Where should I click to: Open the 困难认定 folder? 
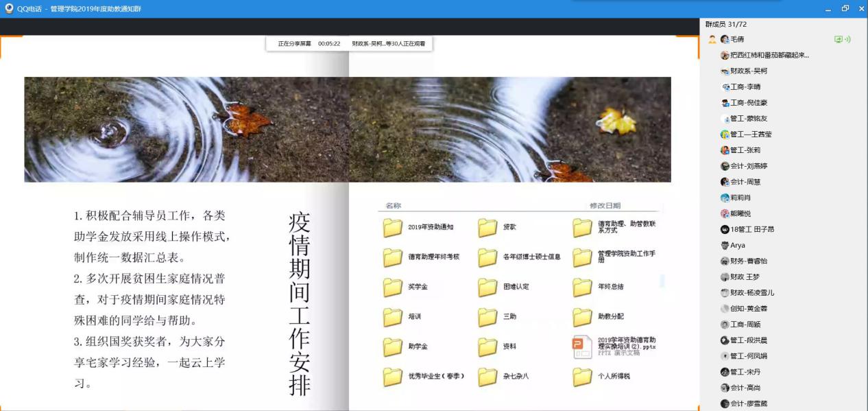coord(487,287)
